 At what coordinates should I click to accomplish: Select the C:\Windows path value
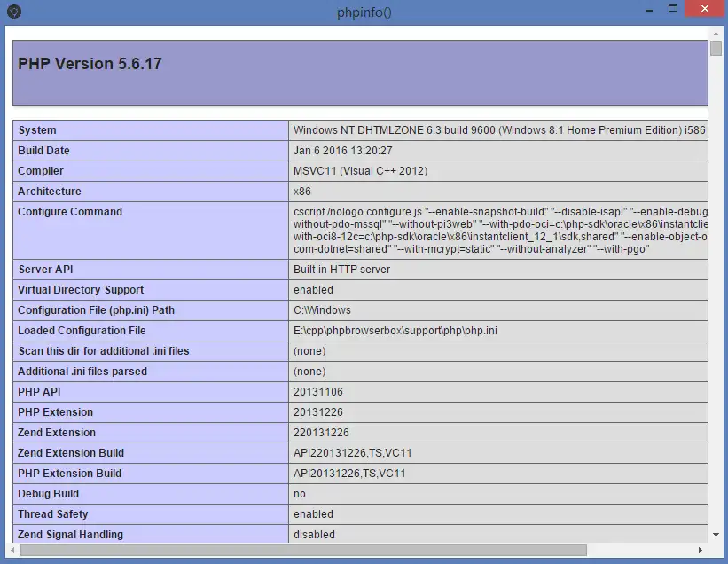click(x=322, y=310)
